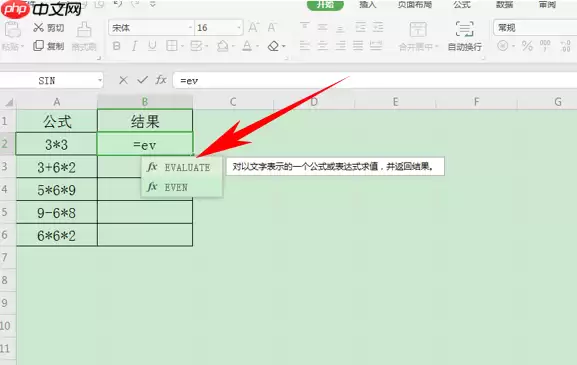Open the fill color dropdown arrow
Image resolution: width=577 pixels, height=365 pixels.
click(234, 46)
